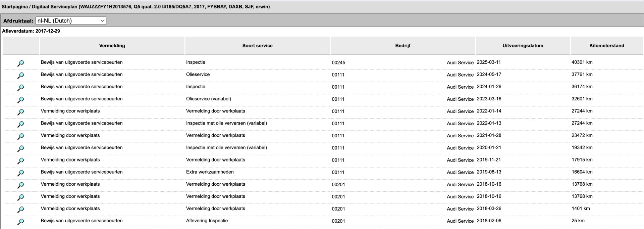Open details for 2019-11-21 entry
The image size is (644, 229).
click(20, 161)
